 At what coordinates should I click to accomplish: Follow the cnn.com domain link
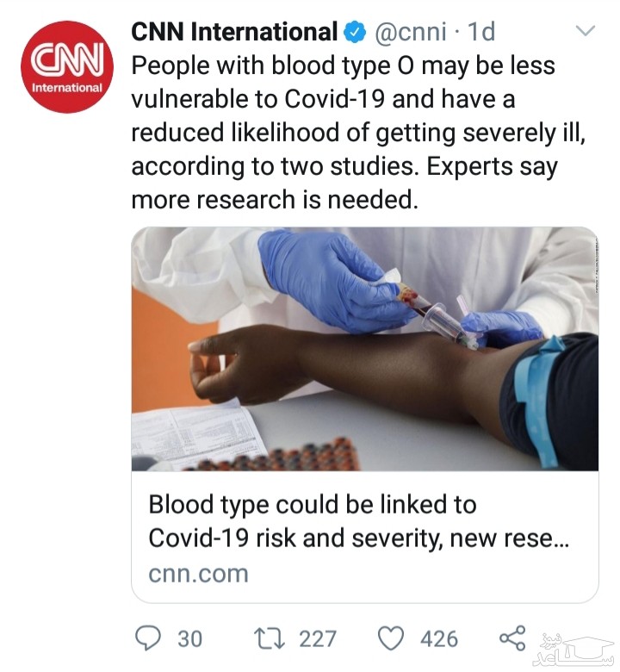(x=198, y=573)
